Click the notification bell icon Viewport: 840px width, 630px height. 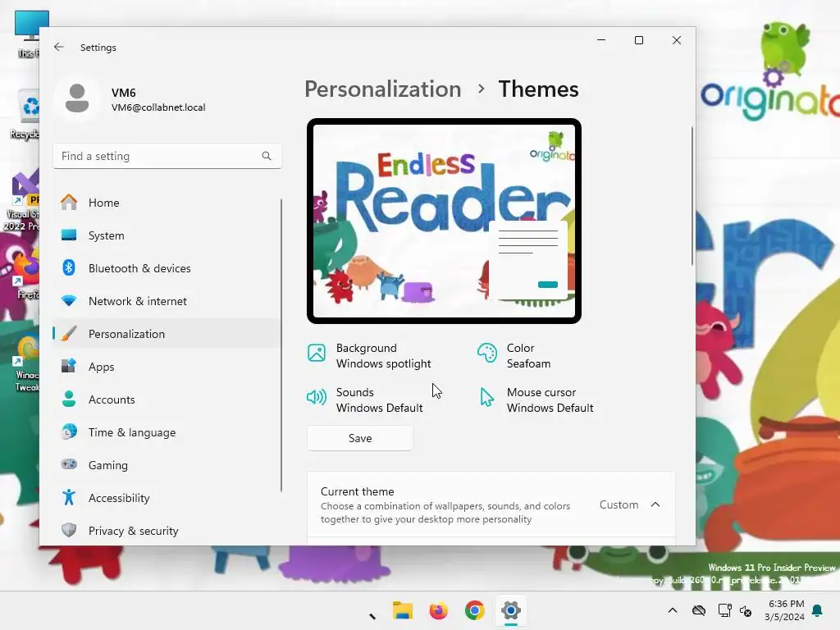(818, 610)
